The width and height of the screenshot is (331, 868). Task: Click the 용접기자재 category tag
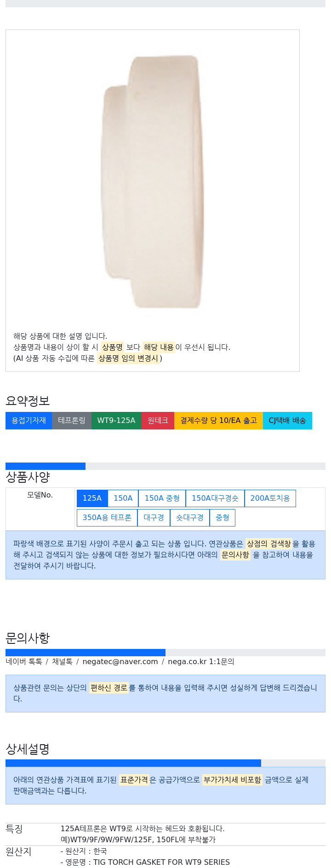pyautogui.click(x=29, y=420)
